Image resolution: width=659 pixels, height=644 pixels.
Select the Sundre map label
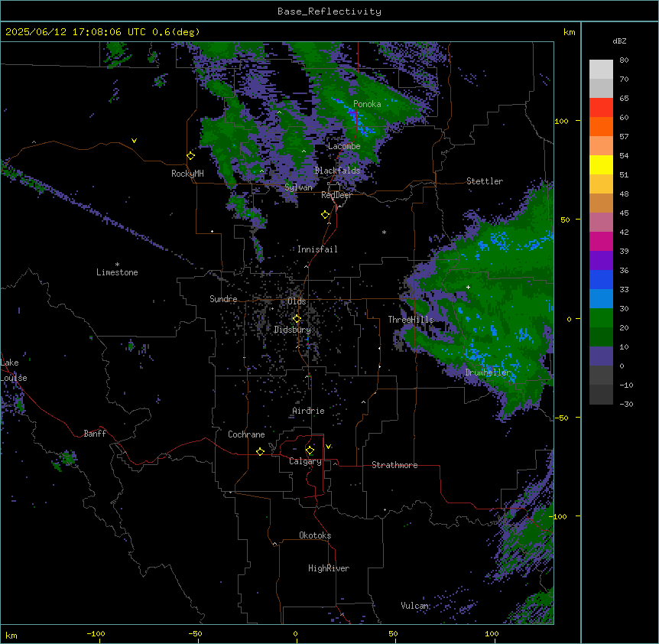tap(223, 299)
